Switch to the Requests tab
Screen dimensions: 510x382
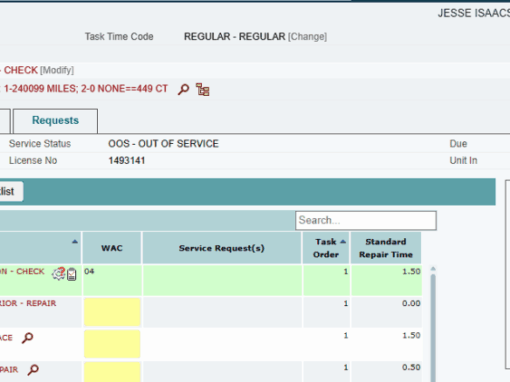[55, 121]
